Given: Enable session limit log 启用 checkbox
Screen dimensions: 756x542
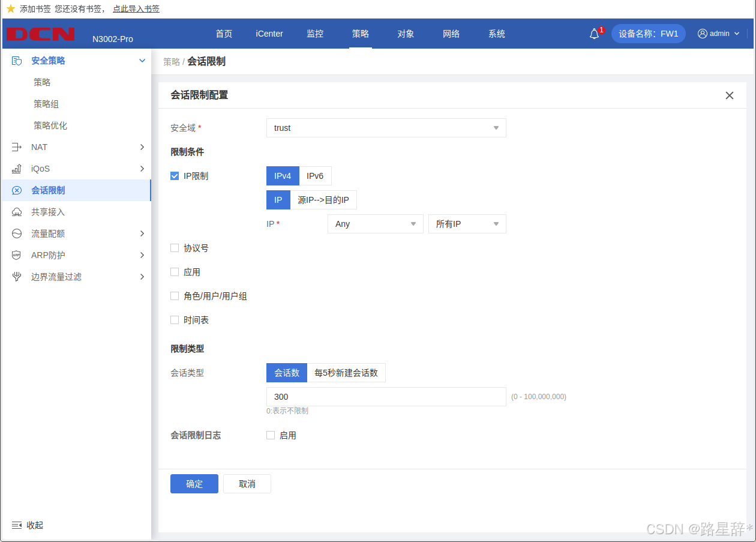Looking at the screenshot, I should tap(271, 435).
